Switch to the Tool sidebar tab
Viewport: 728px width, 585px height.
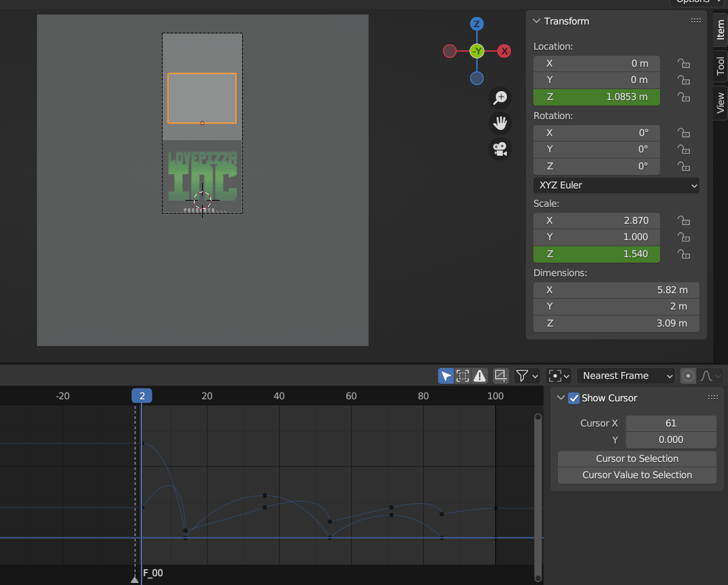pos(721,66)
